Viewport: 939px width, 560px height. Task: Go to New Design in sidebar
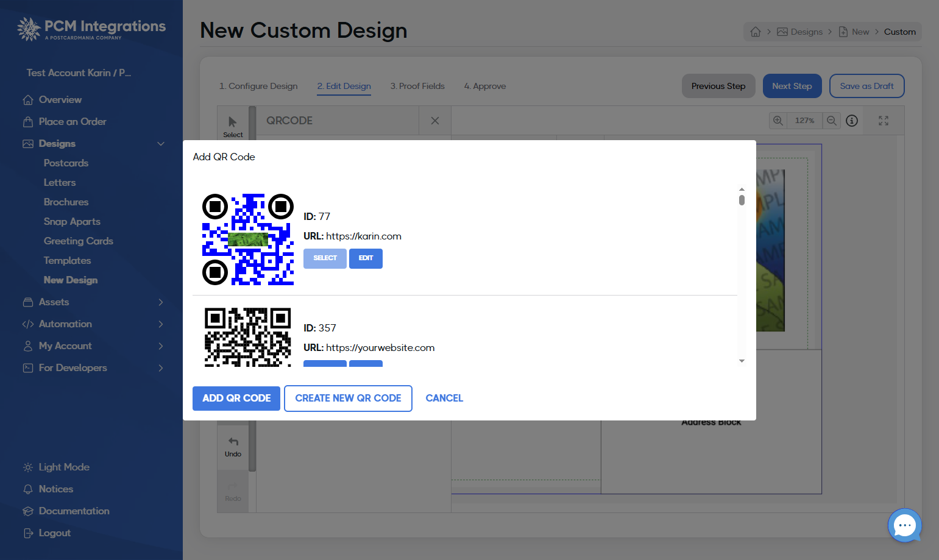pos(71,280)
